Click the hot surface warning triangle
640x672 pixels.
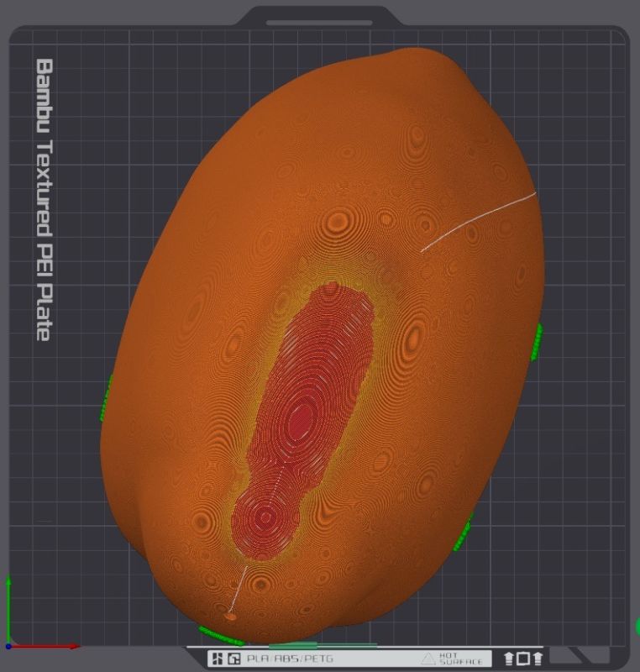click(428, 659)
